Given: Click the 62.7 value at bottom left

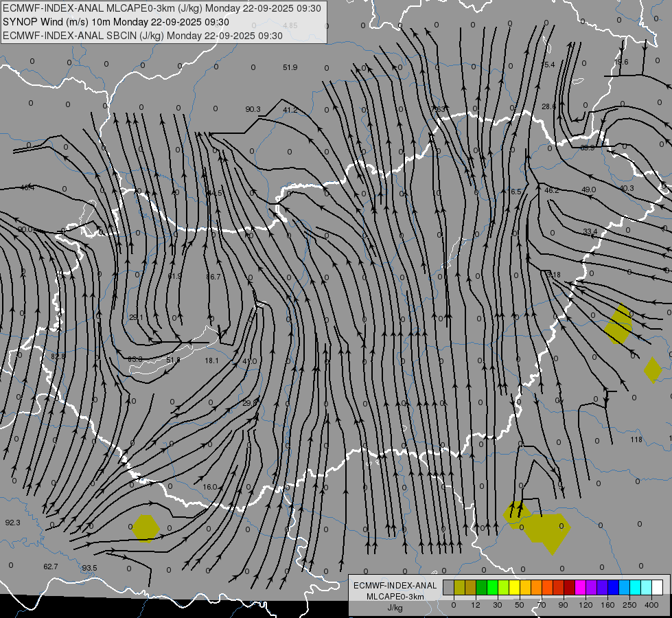Looking at the screenshot, I should point(51,567).
